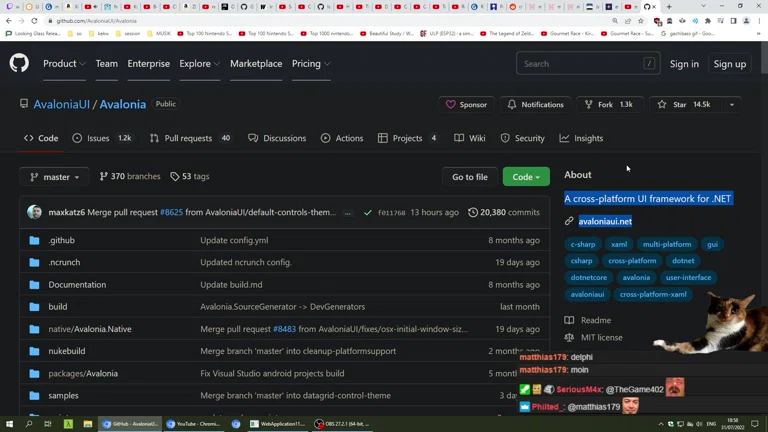Open the master branch dropdown
This screenshot has height=432, width=768.
[x=55, y=177]
